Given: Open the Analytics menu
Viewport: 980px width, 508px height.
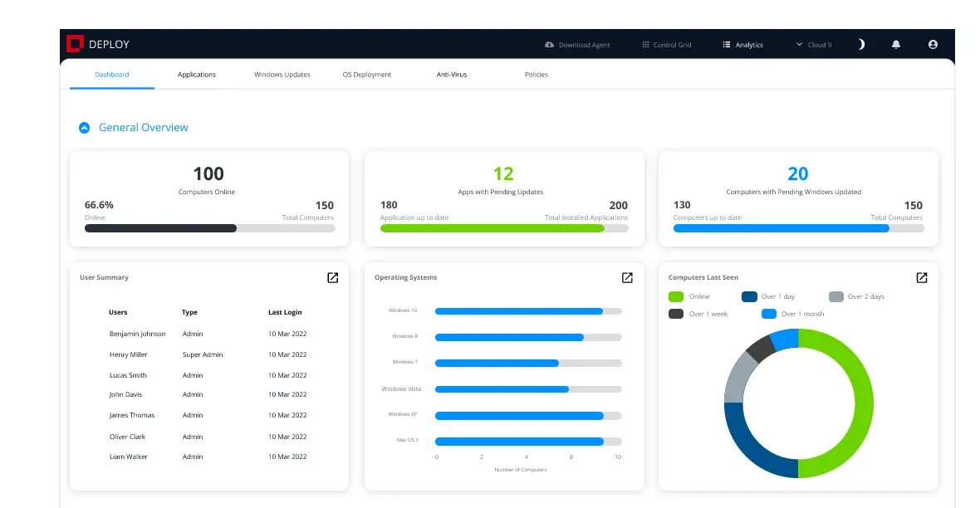Looking at the screenshot, I should tap(742, 45).
